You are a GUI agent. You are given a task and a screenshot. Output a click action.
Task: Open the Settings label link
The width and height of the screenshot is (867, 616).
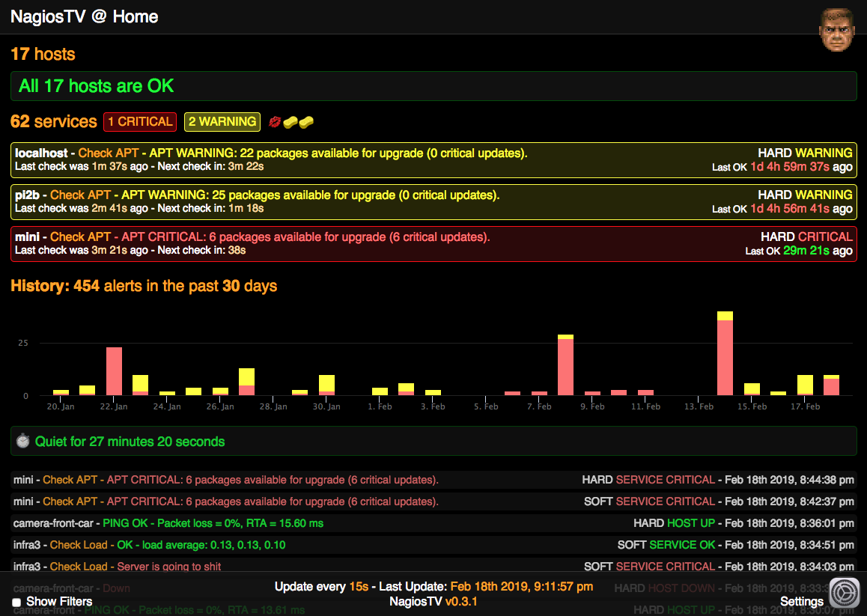click(801, 602)
